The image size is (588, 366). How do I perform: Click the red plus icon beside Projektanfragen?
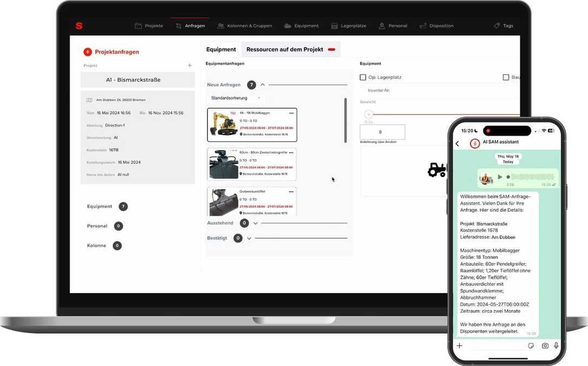[x=87, y=52]
